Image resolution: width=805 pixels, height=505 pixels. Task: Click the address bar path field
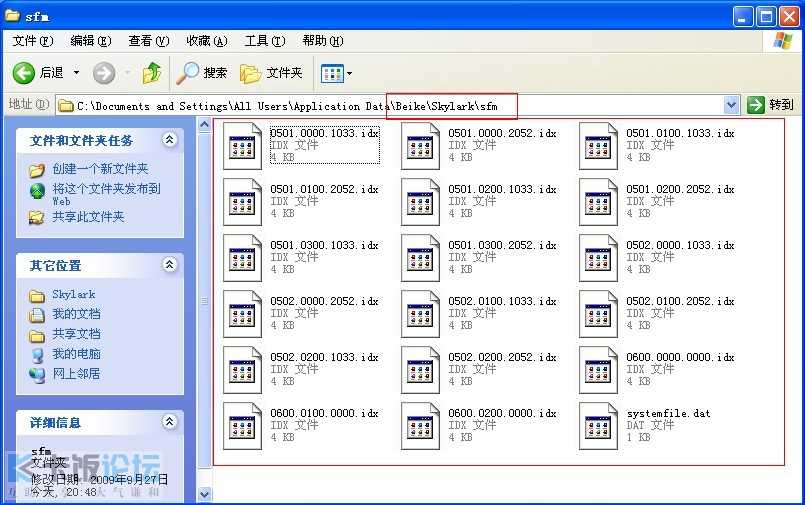pos(389,106)
